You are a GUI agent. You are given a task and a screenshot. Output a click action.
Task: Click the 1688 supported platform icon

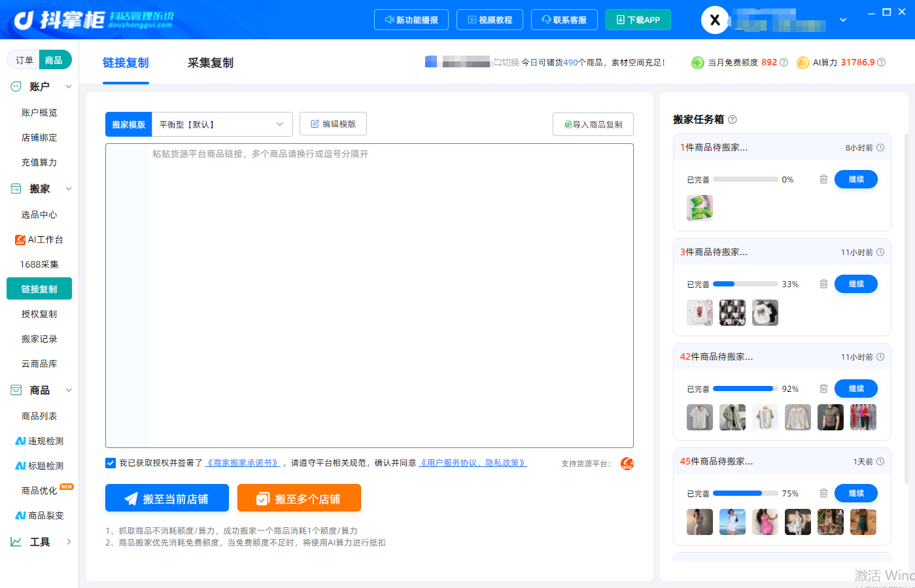click(x=627, y=464)
